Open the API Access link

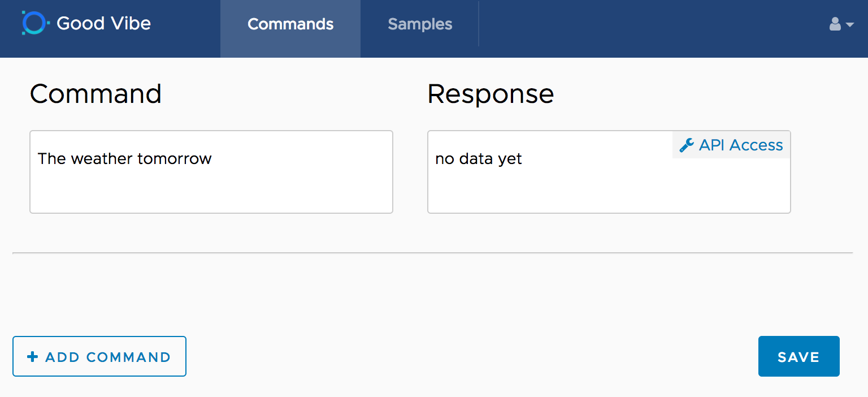pyautogui.click(x=740, y=145)
